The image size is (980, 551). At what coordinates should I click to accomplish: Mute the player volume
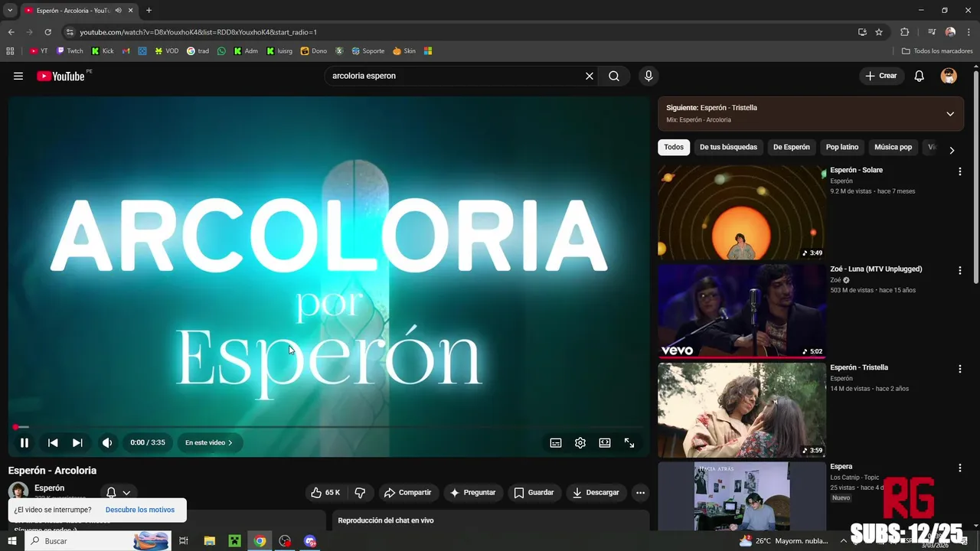pyautogui.click(x=107, y=442)
